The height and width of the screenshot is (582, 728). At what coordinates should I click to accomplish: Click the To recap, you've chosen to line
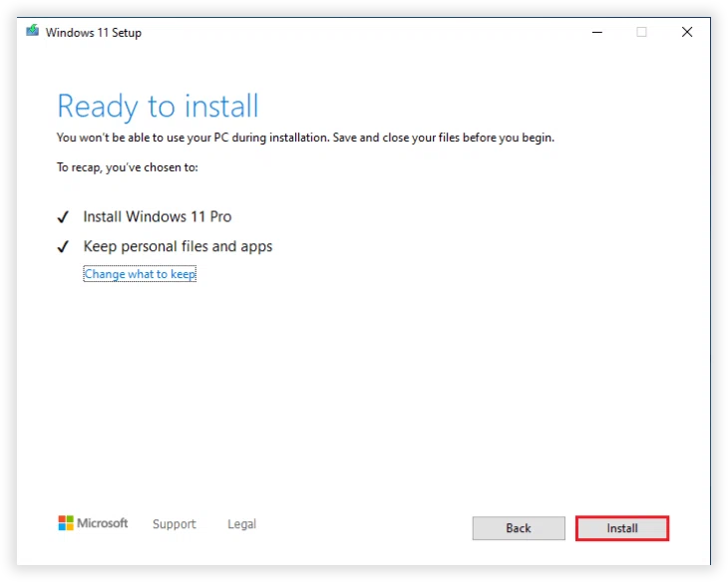click(128, 167)
